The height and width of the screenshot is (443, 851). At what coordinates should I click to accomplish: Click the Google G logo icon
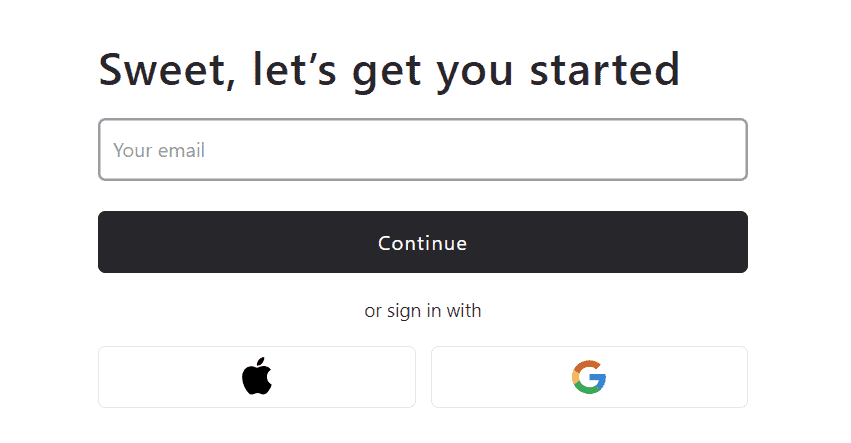[589, 377]
